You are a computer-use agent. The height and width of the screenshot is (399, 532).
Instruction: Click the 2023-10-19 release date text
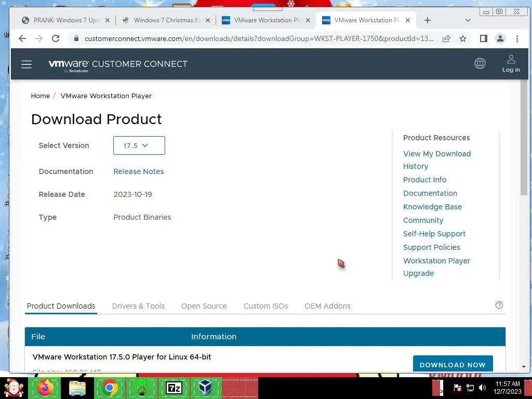coord(132,194)
